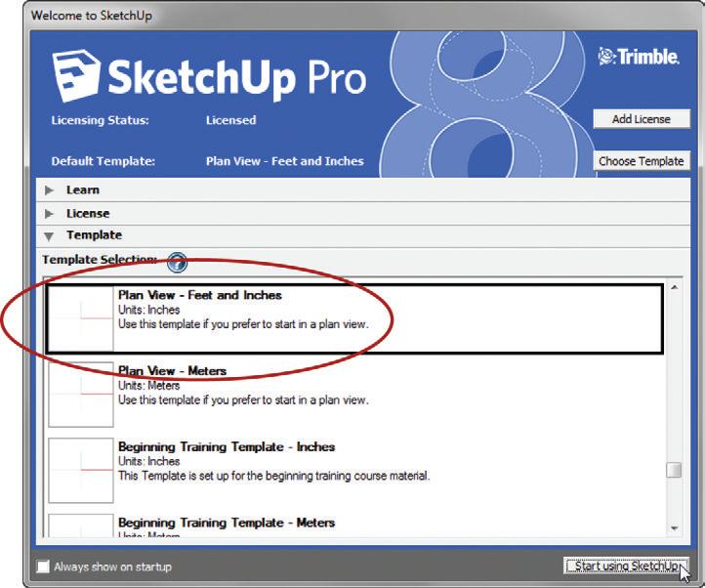
Task: Expand the License section
Action: click(x=363, y=213)
